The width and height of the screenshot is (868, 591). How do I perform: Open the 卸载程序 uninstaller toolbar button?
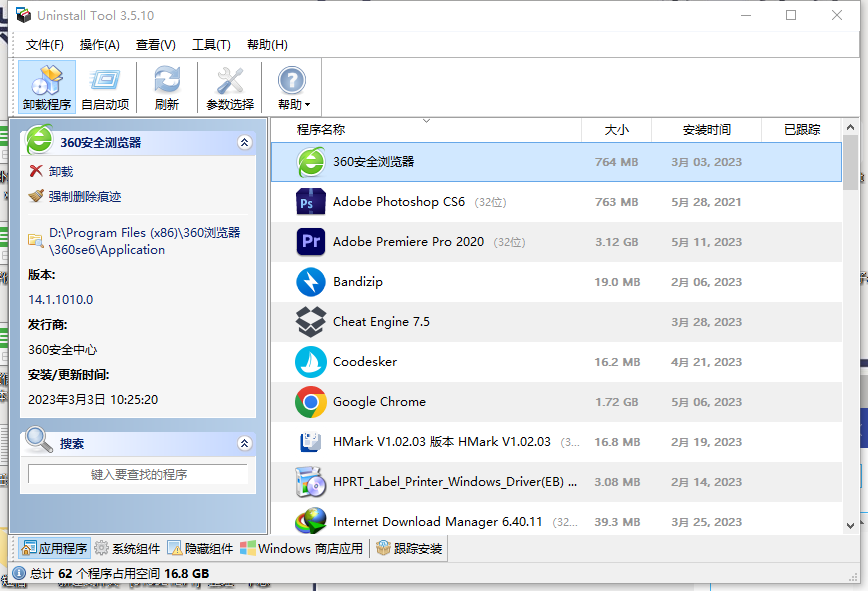click(47, 87)
